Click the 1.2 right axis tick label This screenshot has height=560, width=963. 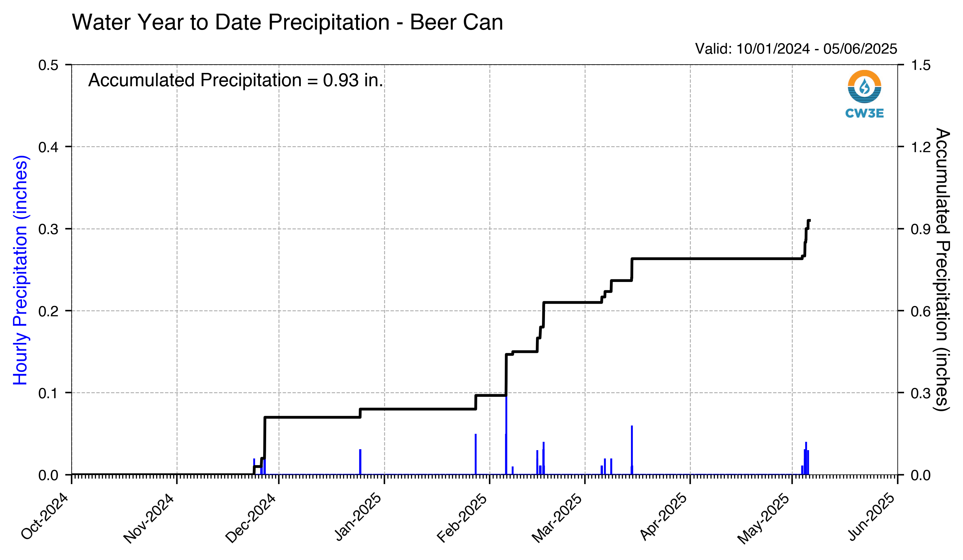tap(921, 147)
